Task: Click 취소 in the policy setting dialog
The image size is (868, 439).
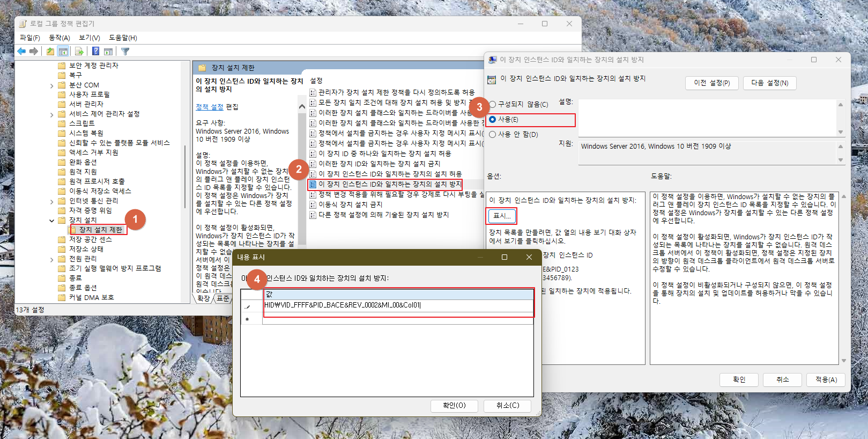Action: (783, 379)
